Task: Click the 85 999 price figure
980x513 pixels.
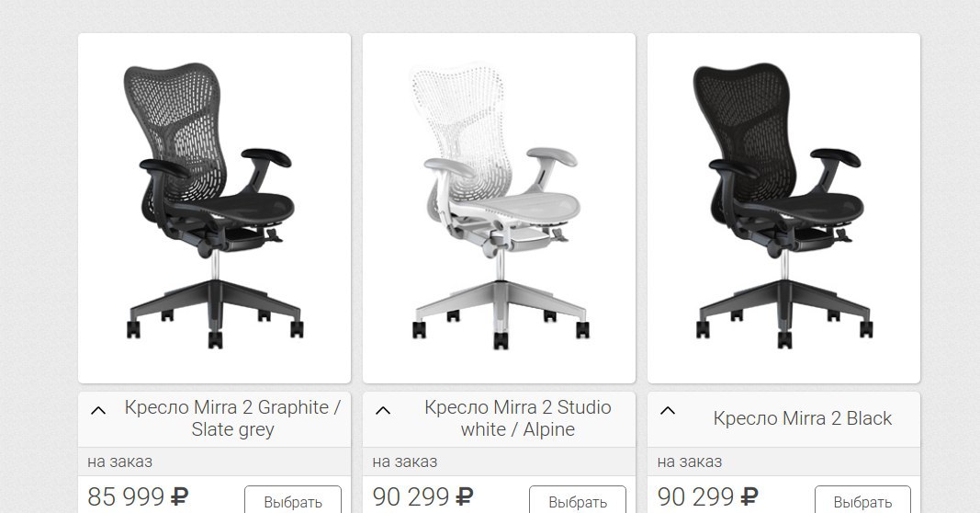Action: [126, 496]
